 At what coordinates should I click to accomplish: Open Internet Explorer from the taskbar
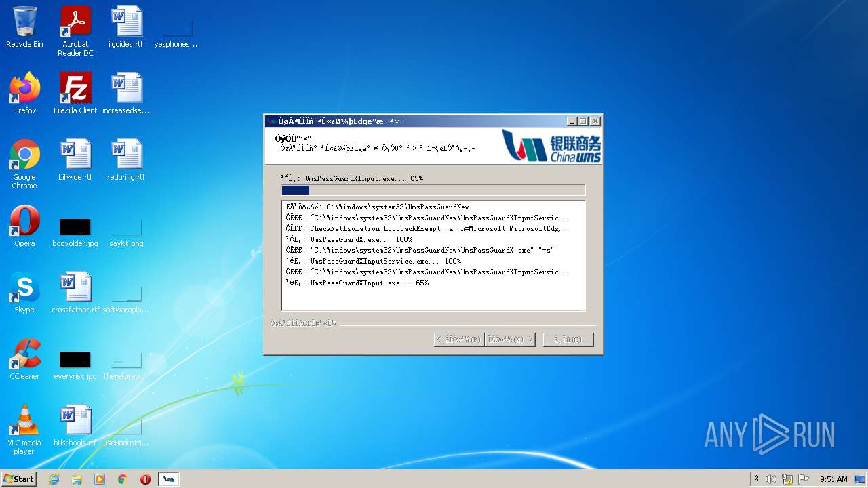point(54,479)
